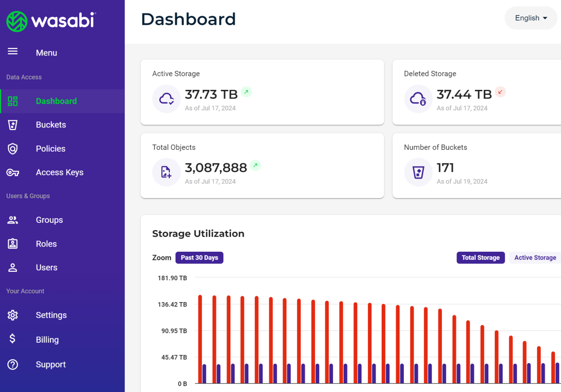
Task: Open the English language dropdown
Action: 531,18
